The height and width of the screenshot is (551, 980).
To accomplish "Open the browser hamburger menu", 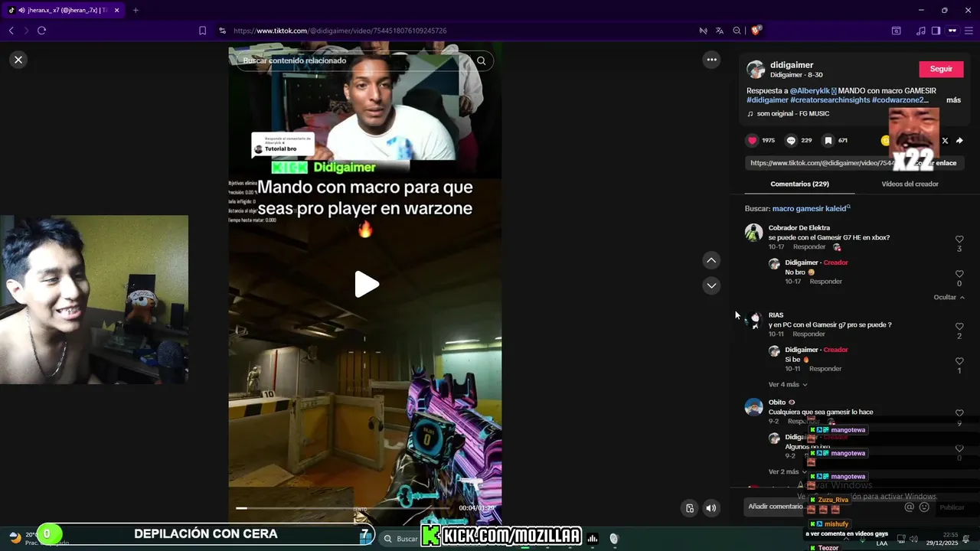I will (968, 31).
